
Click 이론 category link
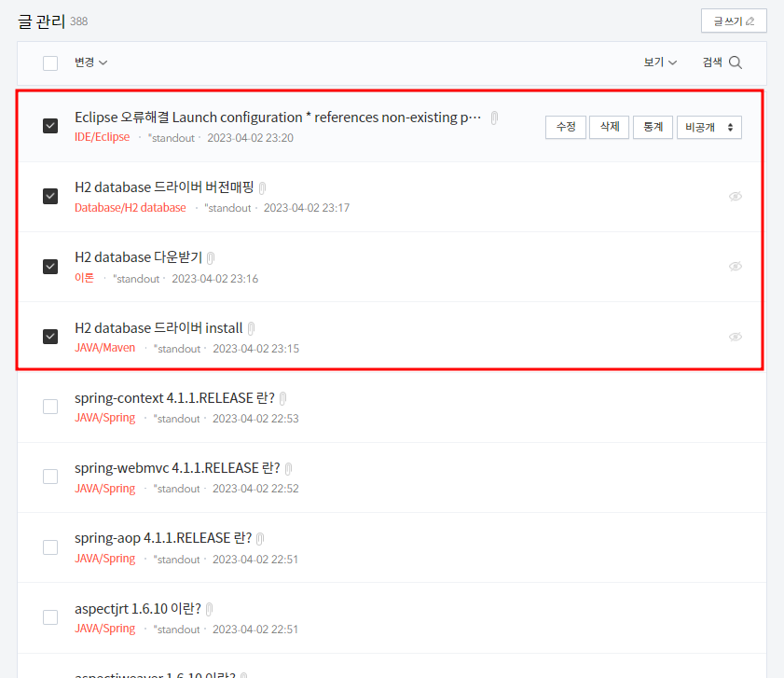pyautogui.click(x=84, y=278)
